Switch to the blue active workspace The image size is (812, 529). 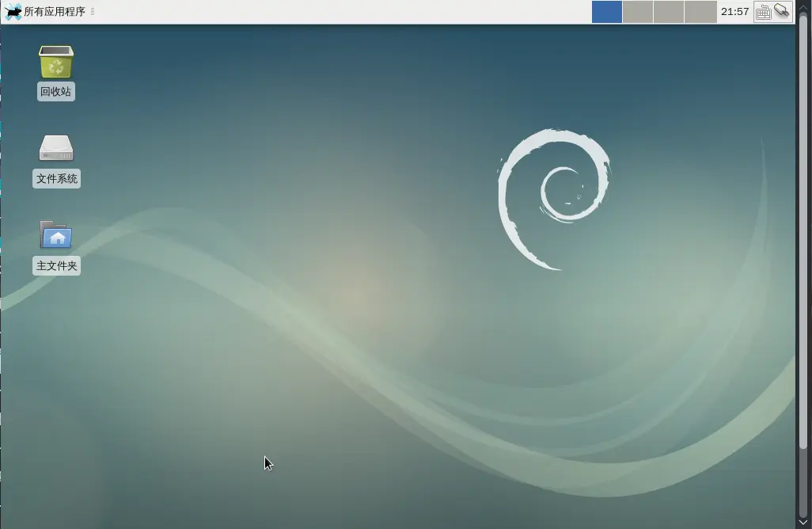tap(607, 12)
